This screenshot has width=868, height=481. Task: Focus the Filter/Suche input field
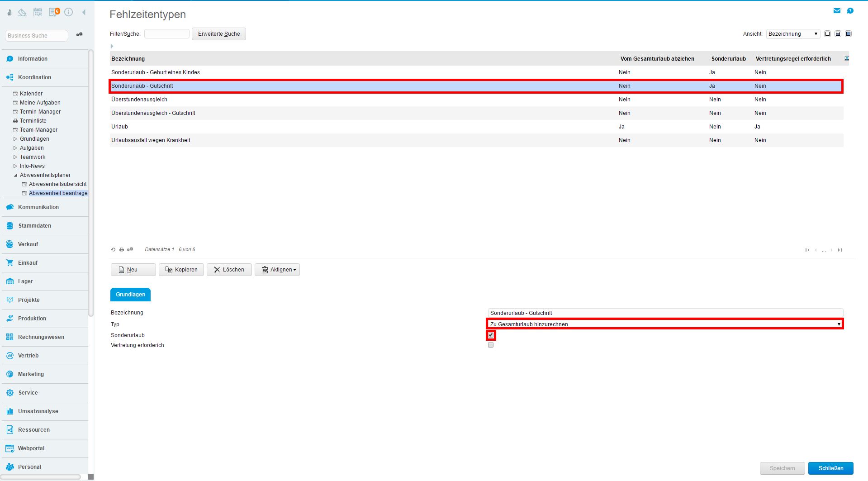click(167, 34)
